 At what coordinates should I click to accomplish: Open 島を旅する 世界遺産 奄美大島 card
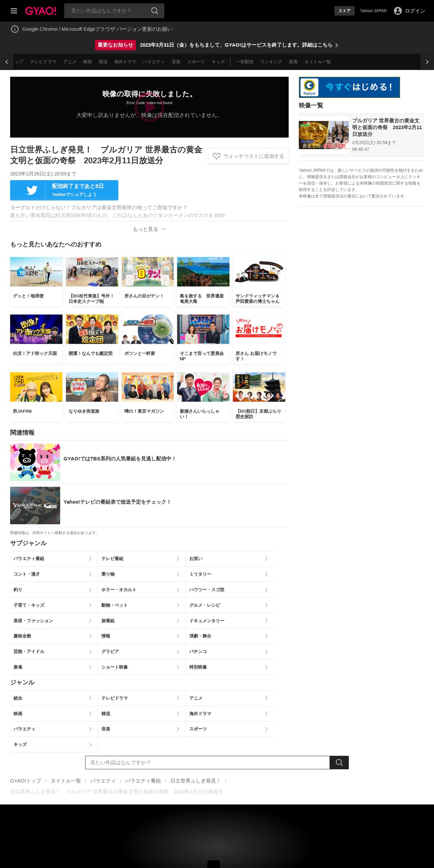[x=203, y=279]
